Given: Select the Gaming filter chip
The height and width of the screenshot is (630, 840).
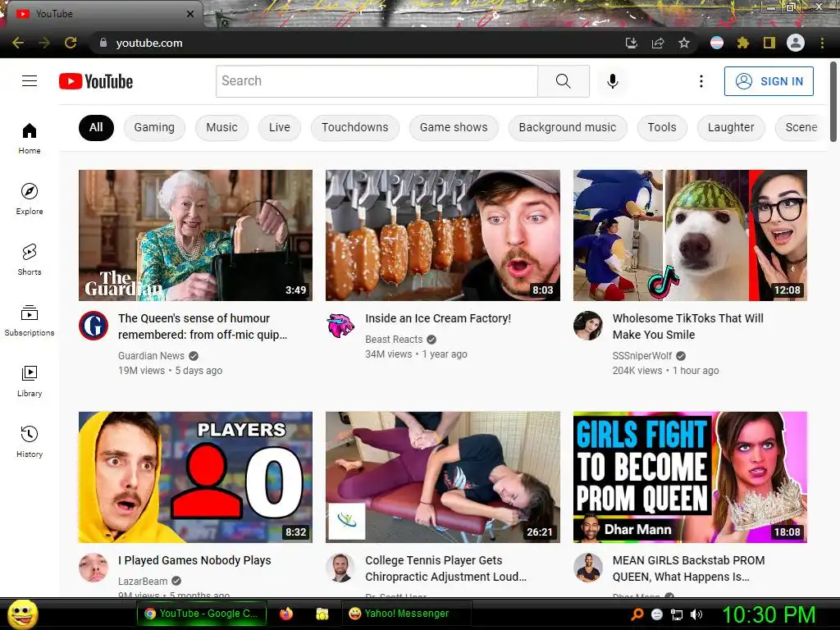Looking at the screenshot, I should [x=154, y=127].
